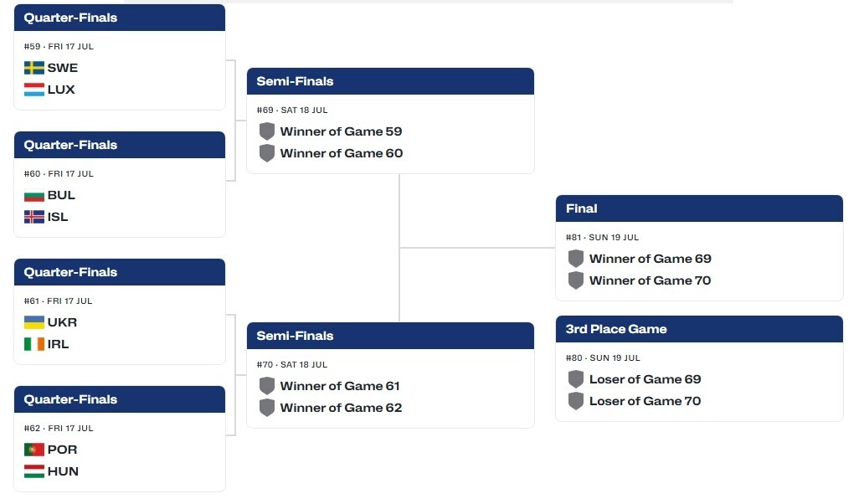Click the Luxembourg flag icon

(x=34, y=90)
